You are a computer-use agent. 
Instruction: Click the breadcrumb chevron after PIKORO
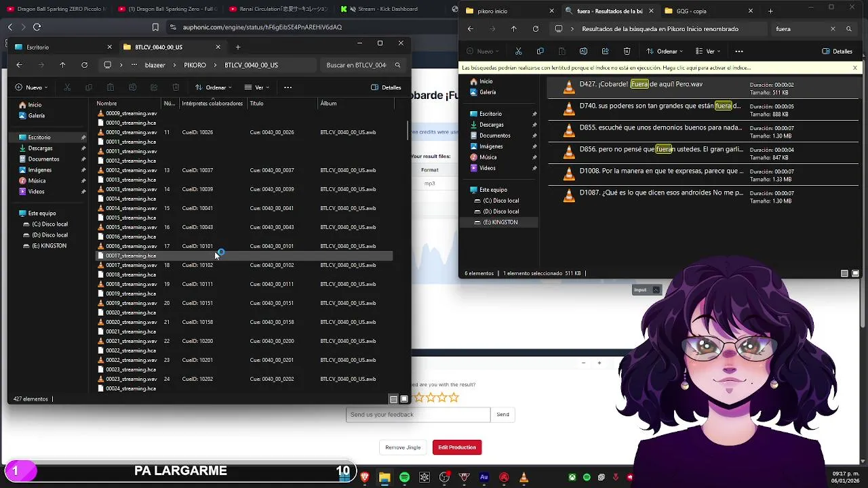tap(215, 65)
